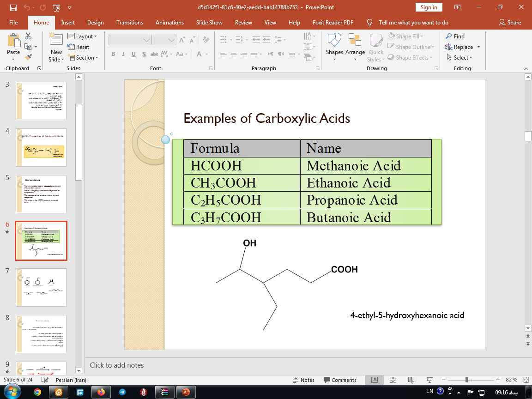Click the Sign in button

point(429,7)
